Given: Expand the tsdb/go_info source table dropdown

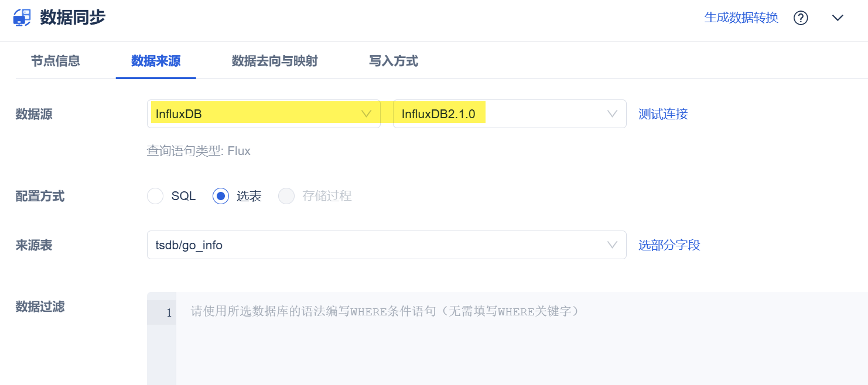Looking at the screenshot, I should pyautogui.click(x=386, y=245).
